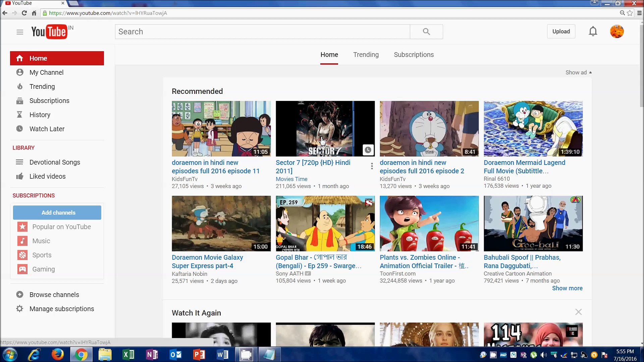Click the Subscriptions icon in sidebar
This screenshot has height=362, width=644.
click(20, 101)
